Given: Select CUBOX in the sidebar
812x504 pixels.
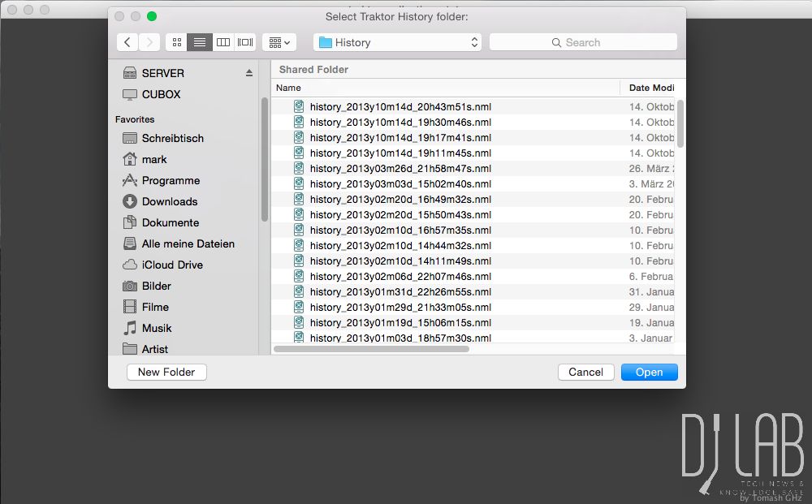Looking at the screenshot, I should [x=161, y=94].
